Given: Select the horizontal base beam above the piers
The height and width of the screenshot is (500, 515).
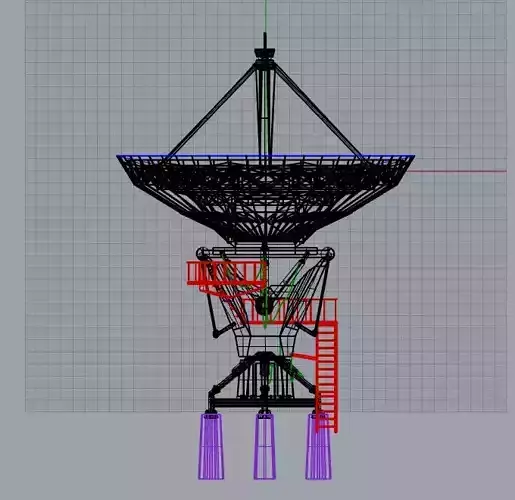Looking at the screenshot, I should click(264, 402).
